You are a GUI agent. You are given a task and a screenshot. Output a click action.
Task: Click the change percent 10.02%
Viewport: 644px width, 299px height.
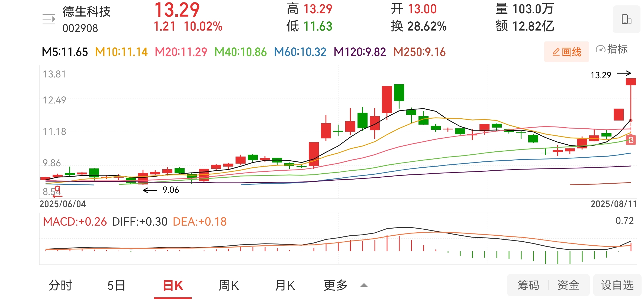pyautogui.click(x=203, y=27)
